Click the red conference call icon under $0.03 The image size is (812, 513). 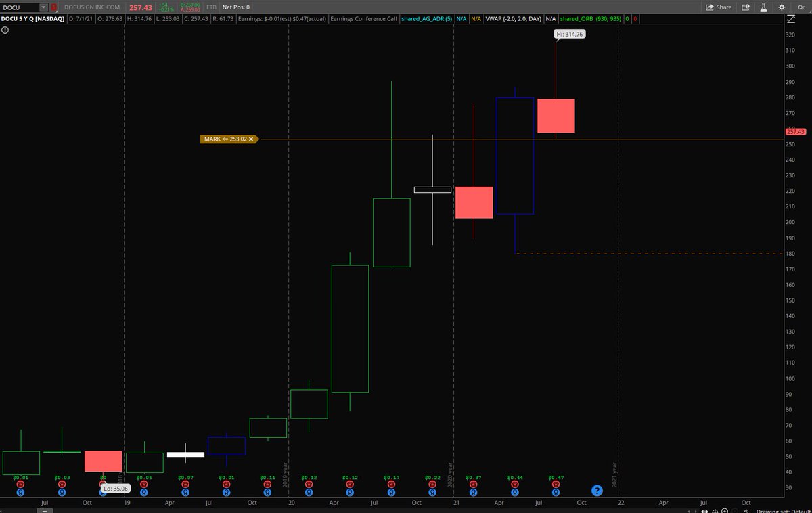point(62,484)
